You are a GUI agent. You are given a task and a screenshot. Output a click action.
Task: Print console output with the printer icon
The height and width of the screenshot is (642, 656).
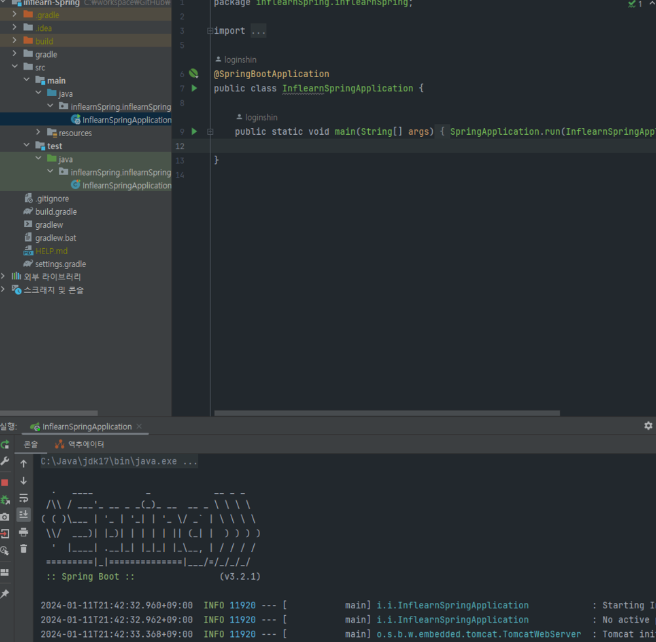click(23, 532)
